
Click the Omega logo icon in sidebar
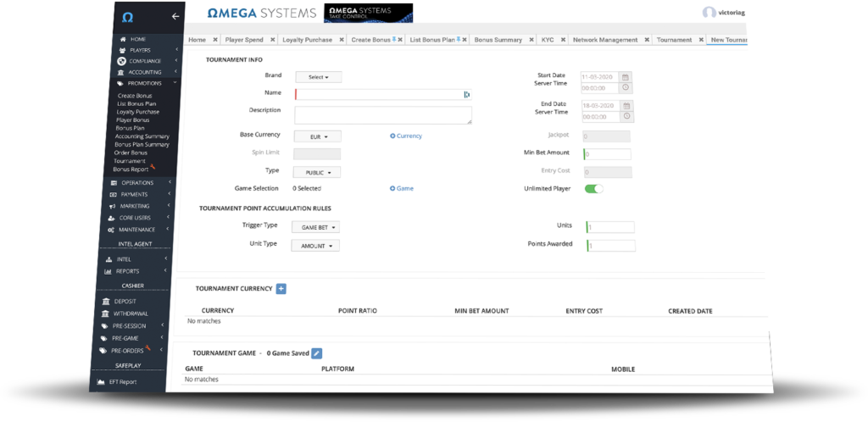(127, 16)
